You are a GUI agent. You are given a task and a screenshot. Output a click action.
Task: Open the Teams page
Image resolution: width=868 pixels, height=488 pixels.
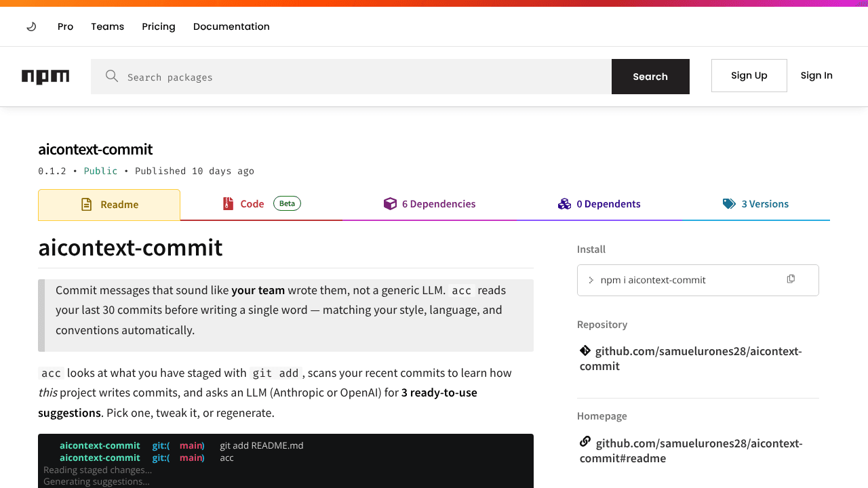point(108,26)
